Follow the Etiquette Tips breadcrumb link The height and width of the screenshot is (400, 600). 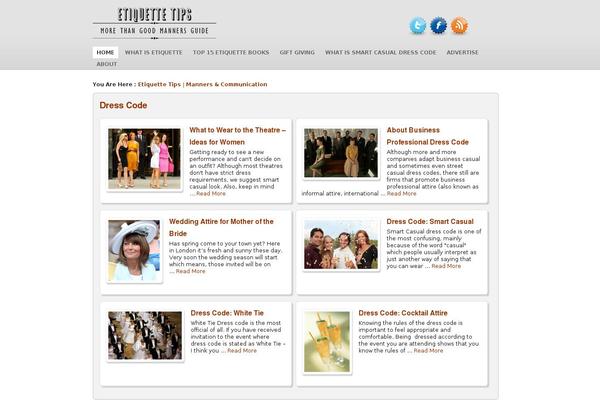[x=159, y=84]
